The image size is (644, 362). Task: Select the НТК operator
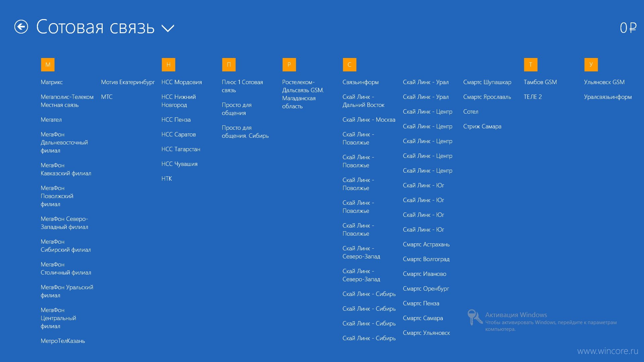click(166, 179)
